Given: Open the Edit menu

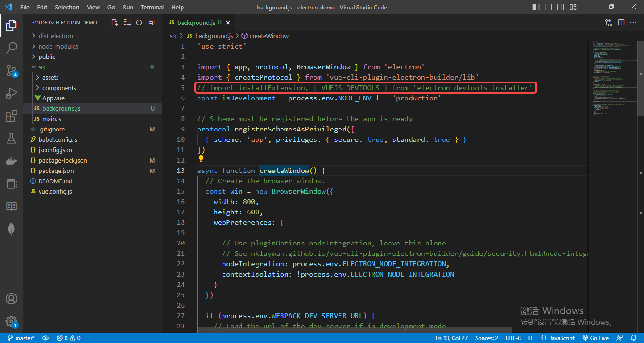Looking at the screenshot, I should point(42,7).
